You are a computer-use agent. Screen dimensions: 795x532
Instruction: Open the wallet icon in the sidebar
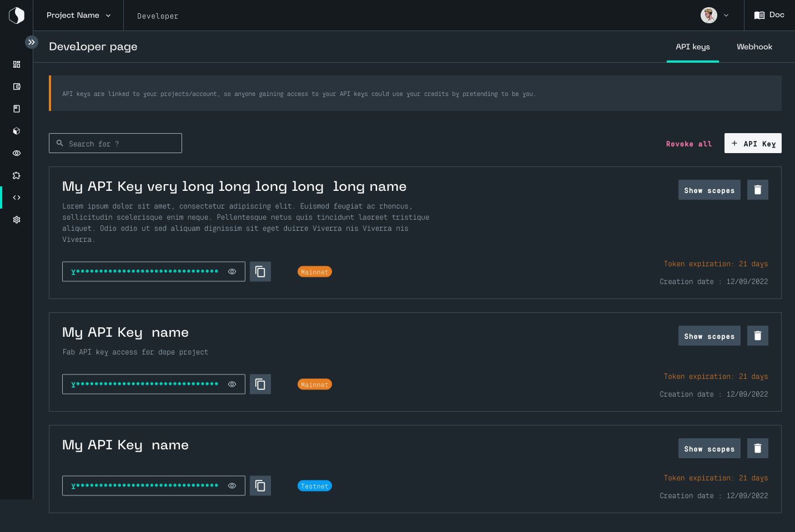point(17,87)
